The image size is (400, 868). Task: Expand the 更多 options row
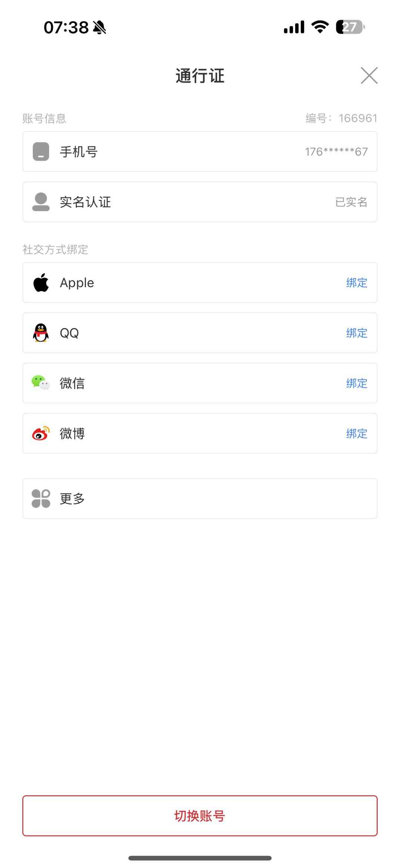point(200,498)
